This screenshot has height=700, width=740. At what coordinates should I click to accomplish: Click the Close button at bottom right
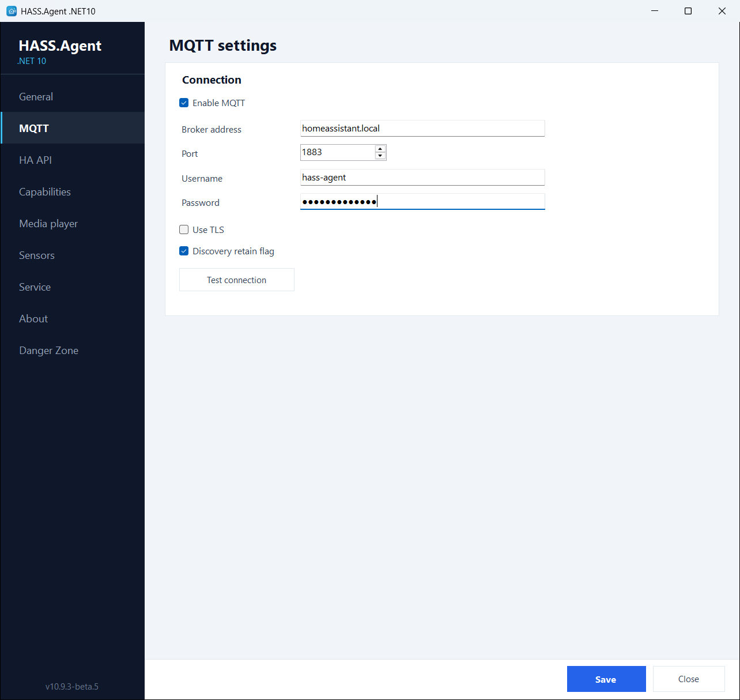click(x=689, y=679)
